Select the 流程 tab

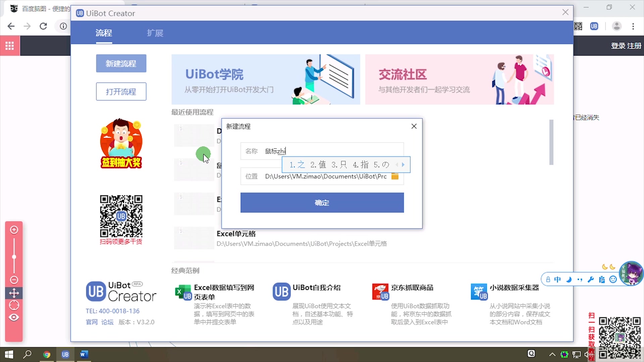(x=104, y=33)
